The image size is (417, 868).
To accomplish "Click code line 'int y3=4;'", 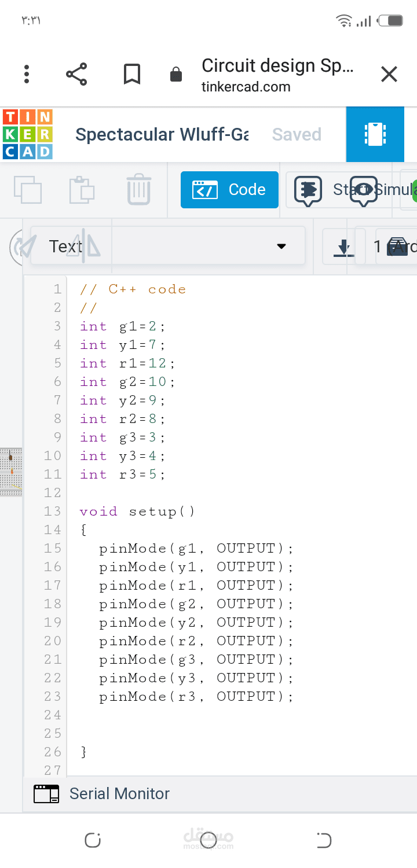I will tap(123, 456).
